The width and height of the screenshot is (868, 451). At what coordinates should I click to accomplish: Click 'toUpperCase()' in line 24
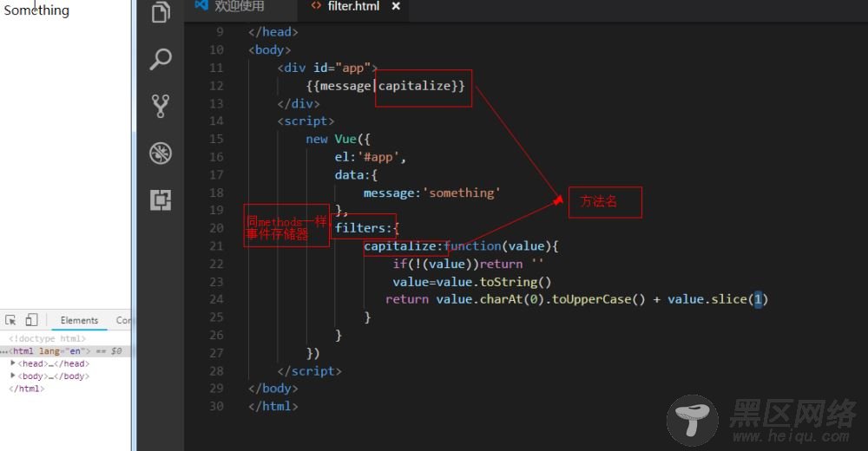[599, 299]
